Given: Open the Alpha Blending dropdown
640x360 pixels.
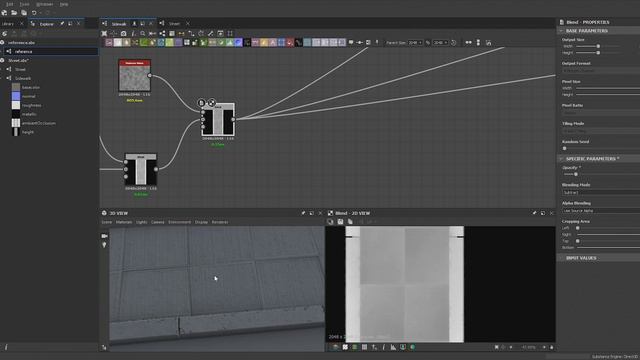Looking at the screenshot, I should point(601,211).
